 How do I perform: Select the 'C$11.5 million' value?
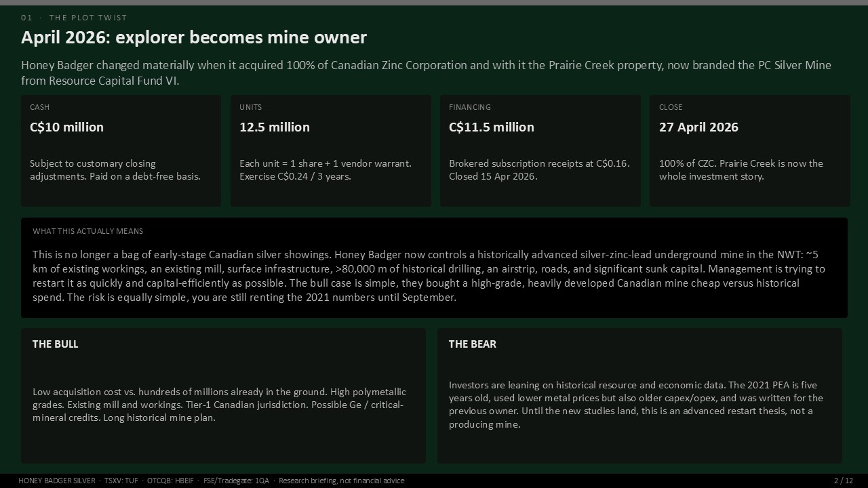tap(492, 127)
